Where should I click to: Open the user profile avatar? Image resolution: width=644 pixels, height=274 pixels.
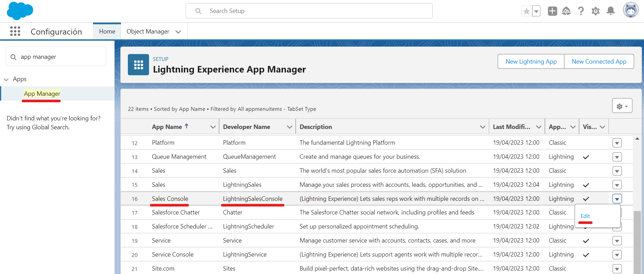(631, 10)
